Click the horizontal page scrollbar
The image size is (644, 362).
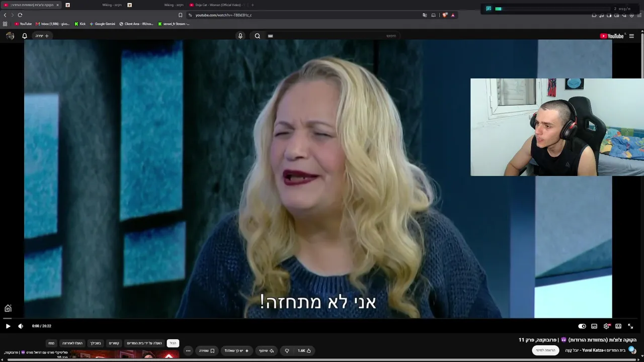coord(322,360)
